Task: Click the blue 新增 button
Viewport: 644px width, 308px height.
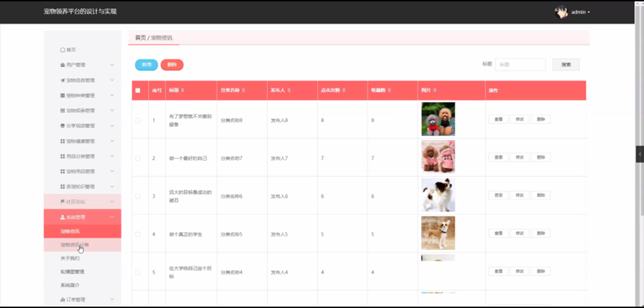Action: 146,65
